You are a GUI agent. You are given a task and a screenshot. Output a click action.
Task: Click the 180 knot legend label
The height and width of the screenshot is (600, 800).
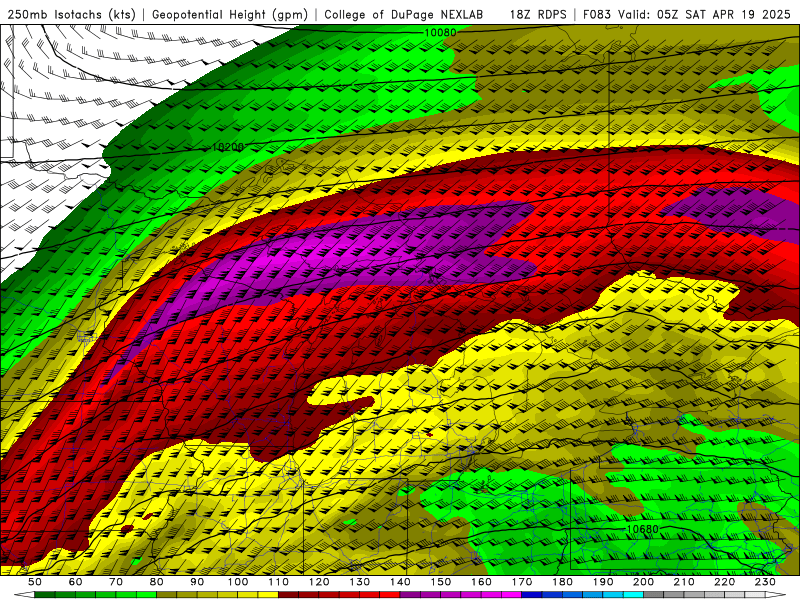(562, 582)
